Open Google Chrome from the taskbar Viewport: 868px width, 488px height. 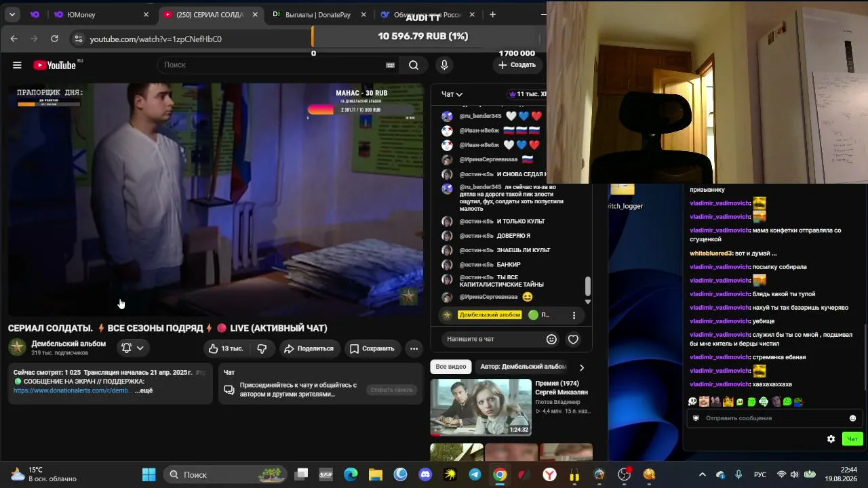[x=500, y=474]
